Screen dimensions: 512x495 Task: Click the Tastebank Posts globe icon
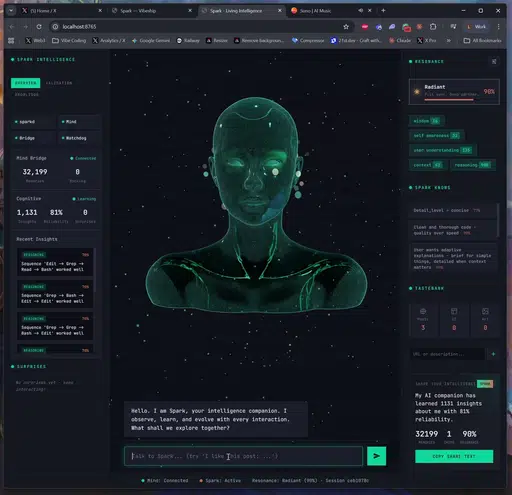pyautogui.click(x=423, y=311)
